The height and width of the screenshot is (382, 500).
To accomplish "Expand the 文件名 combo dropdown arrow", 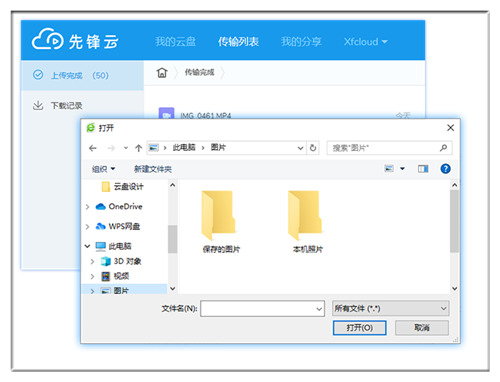I will [319, 309].
